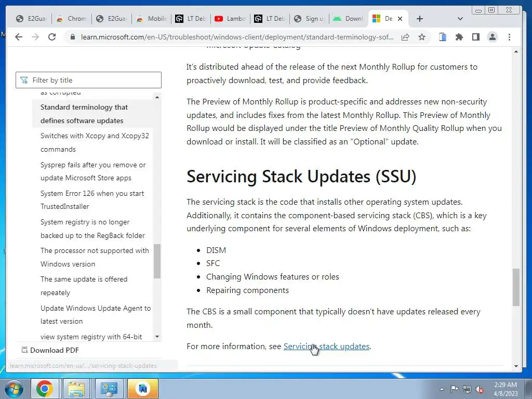Open The same update is offered repeatedly

(x=84, y=286)
